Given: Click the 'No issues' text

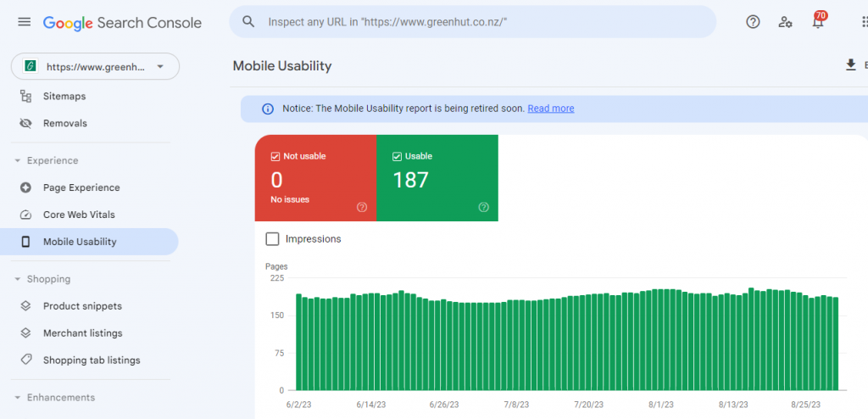Looking at the screenshot, I should click(290, 199).
